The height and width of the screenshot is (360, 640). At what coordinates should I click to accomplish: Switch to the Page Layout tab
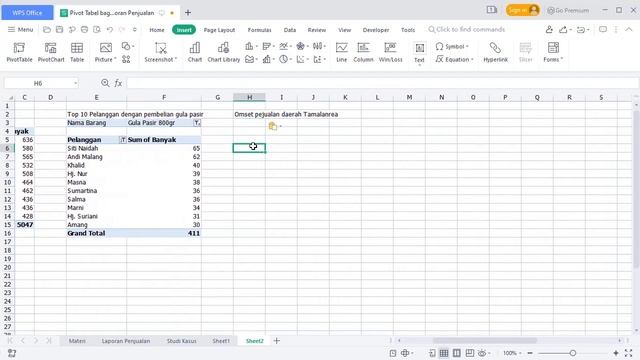point(219,30)
